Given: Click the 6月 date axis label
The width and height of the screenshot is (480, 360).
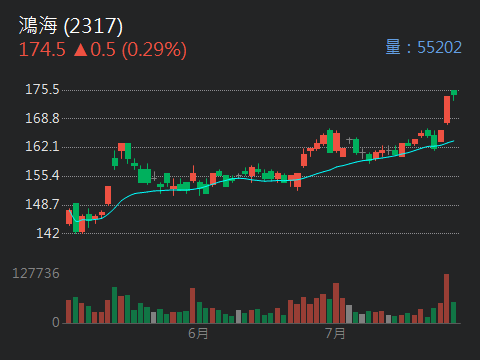Looking at the screenshot, I should [198, 333].
